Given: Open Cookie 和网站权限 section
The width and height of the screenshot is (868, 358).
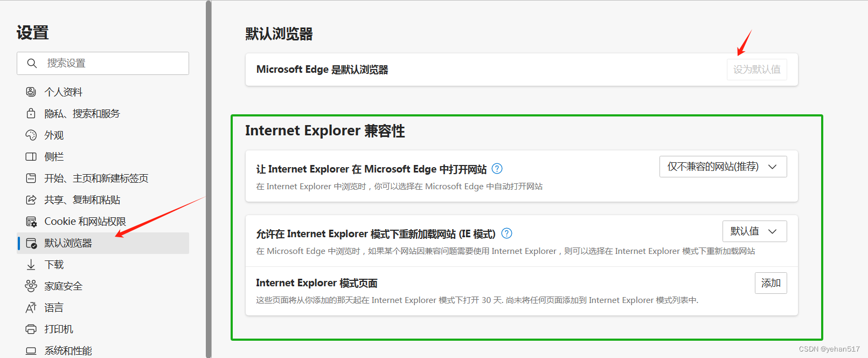Looking at the screenshot, I should tap(103, 222).
